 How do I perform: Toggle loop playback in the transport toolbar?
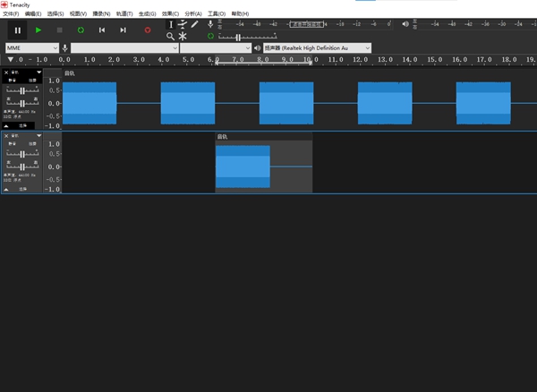click(81, 30)
